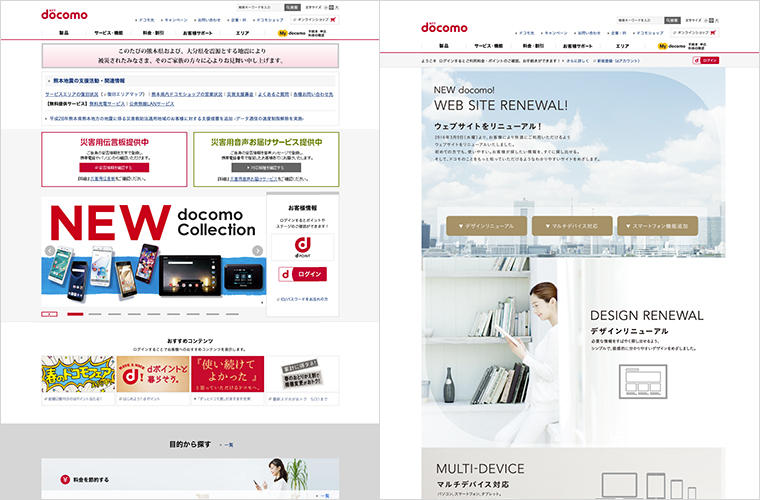Image resolution: width=760 pixels, height=500 pixels.
Task: Pause the carousel using the red outlined indicator control
Action: (49, 314)
